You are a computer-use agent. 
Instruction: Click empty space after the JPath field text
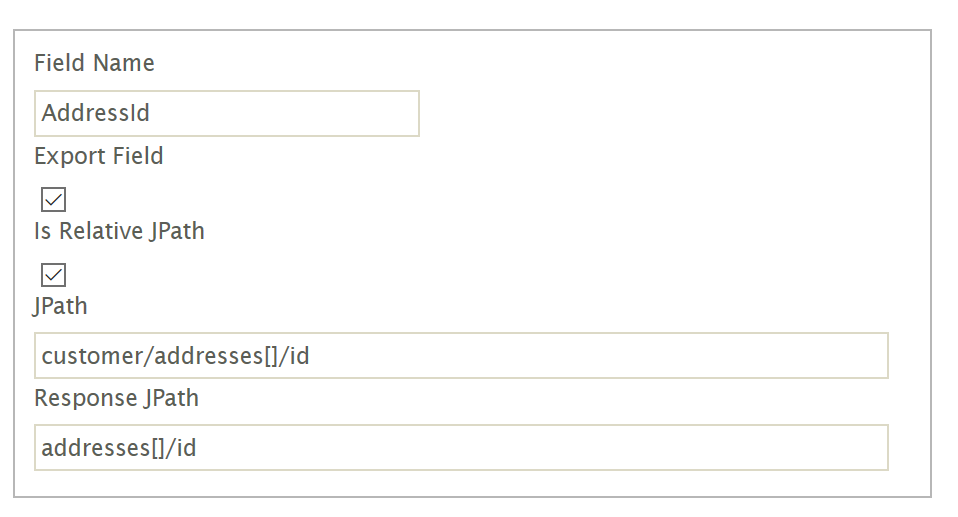[x=600, y=356]
